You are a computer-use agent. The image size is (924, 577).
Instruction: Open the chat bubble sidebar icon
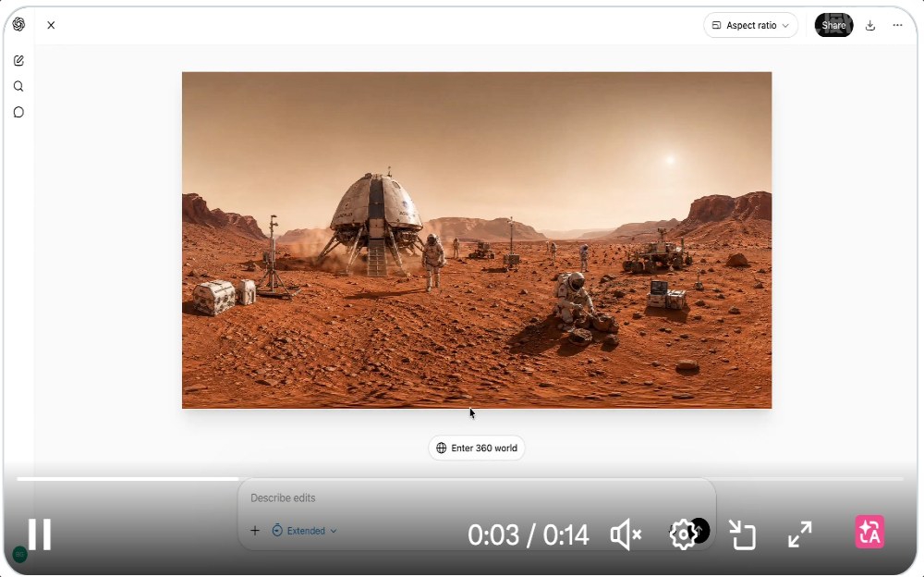[x=18, y=113]
